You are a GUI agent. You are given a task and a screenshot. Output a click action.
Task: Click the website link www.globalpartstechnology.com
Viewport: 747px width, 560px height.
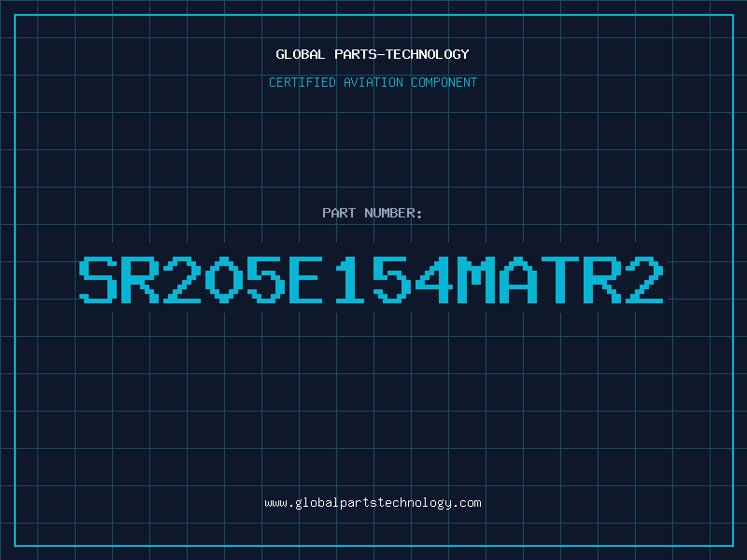point(373,503)
